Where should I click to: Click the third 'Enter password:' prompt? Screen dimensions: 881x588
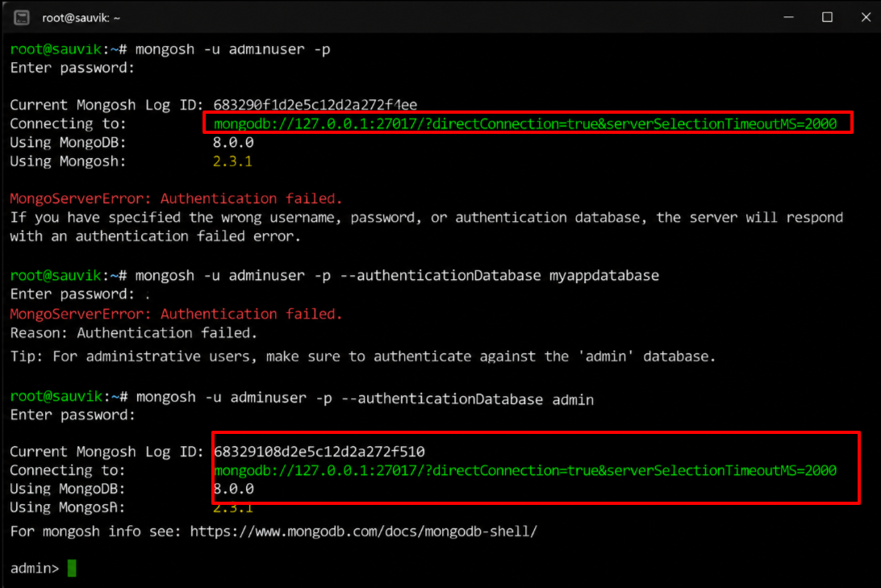pos(73,415)
